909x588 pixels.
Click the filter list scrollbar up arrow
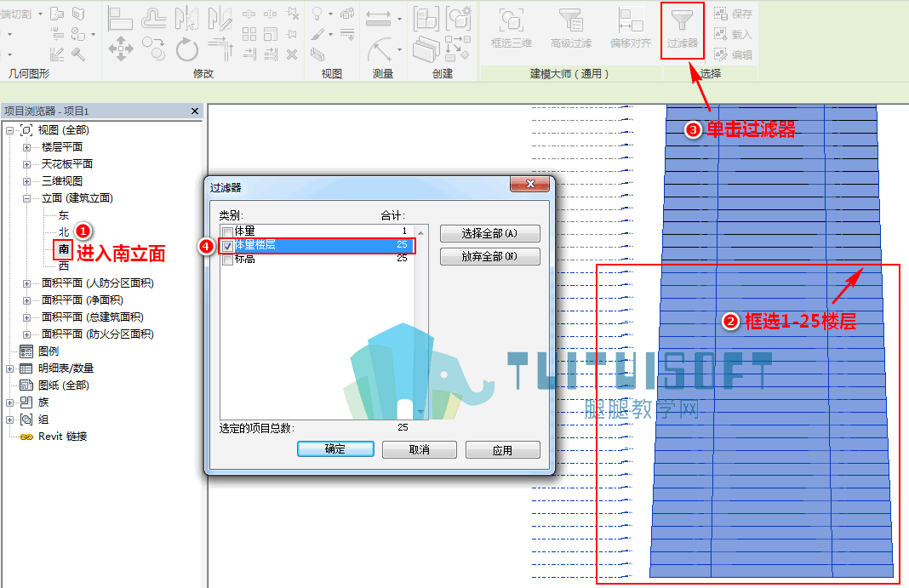point(420,232)
